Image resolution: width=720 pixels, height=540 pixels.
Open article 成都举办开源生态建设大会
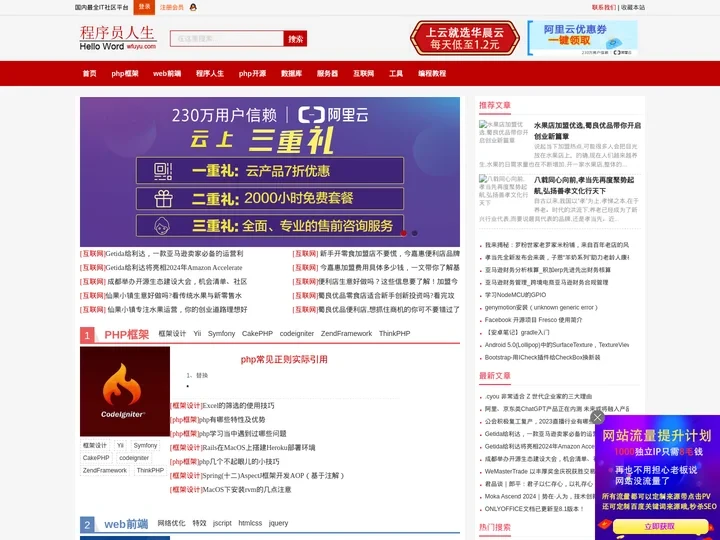(x=177, y=281)
